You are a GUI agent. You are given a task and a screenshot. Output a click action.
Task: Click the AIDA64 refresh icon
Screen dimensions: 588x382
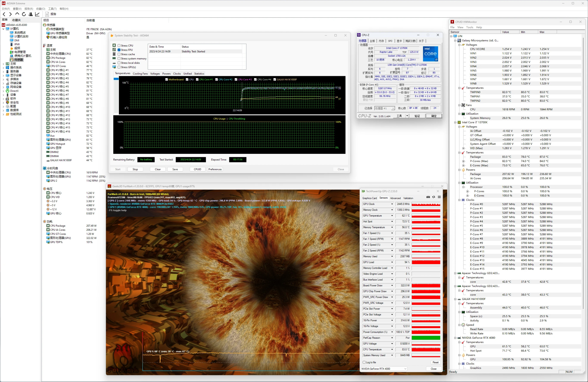pos(24,14)
